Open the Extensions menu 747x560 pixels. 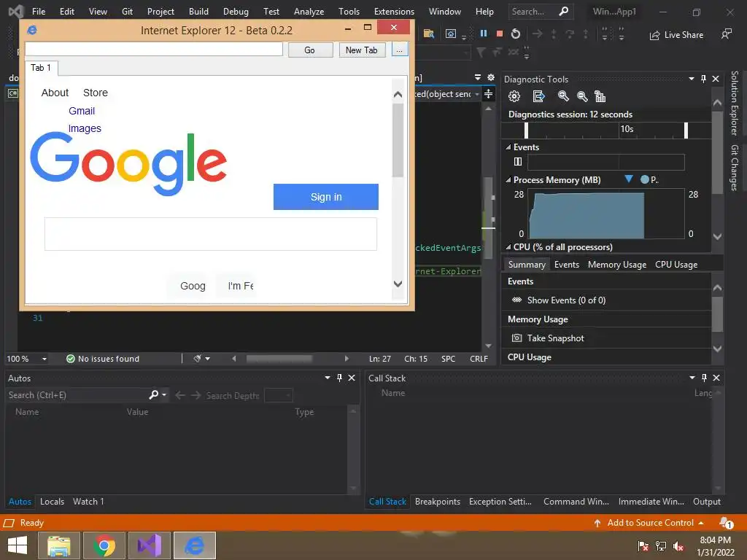(x=394, y=12)
